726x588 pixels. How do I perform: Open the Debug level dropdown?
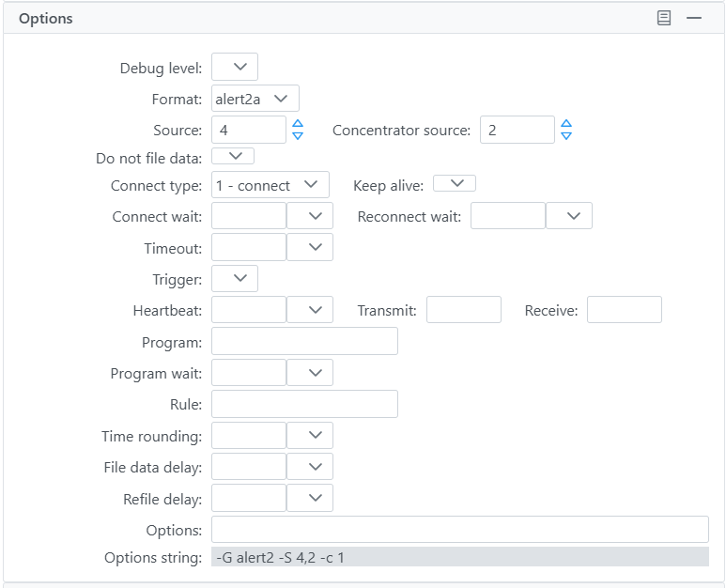235,67
